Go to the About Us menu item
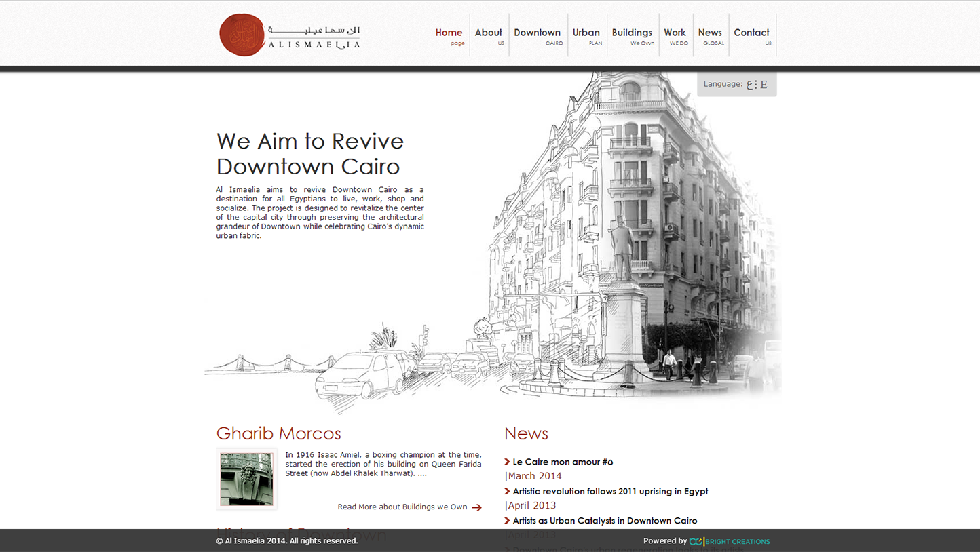This screenshot has height=552, width=980. click(x=488, y=35)
